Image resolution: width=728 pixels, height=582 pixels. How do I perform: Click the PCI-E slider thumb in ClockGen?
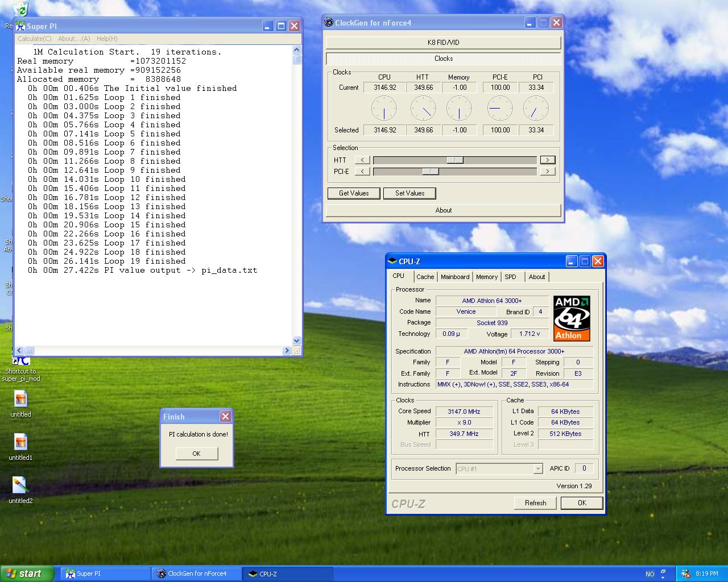coord(431,172)
